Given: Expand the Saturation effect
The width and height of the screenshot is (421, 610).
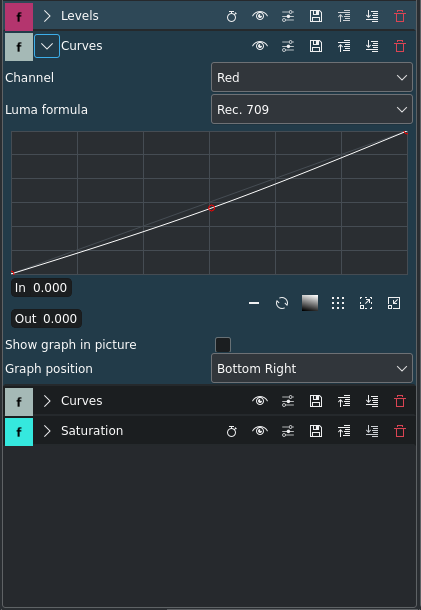Looking at the screenshot, I should point(47,431).
